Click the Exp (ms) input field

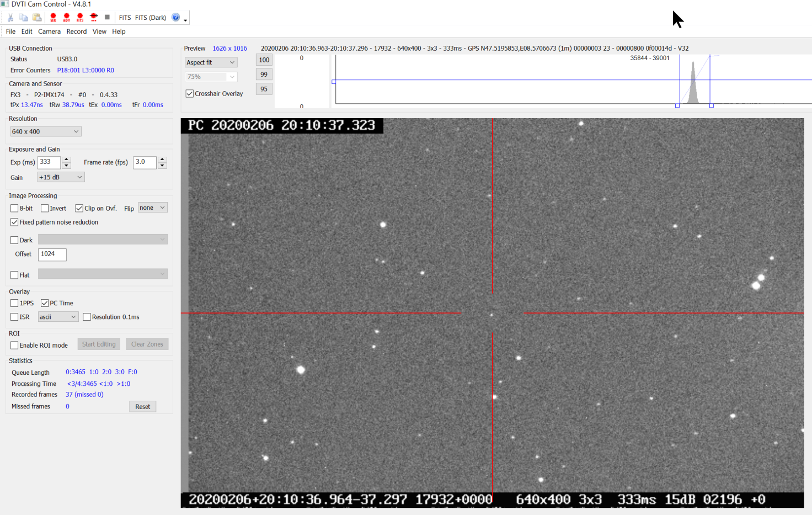49,162
